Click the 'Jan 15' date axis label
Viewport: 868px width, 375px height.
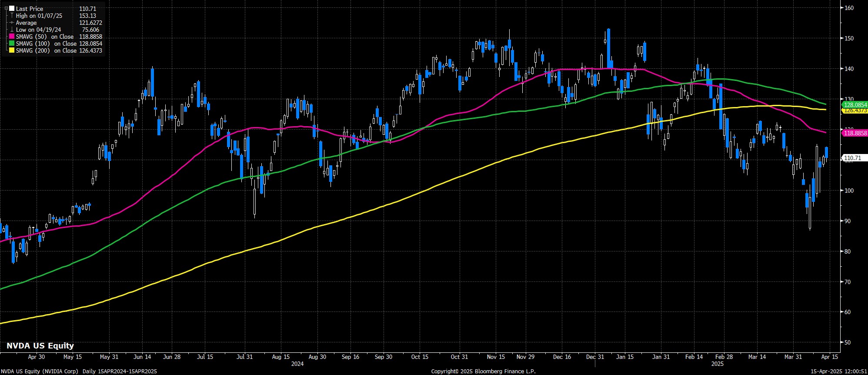(625, 357)
